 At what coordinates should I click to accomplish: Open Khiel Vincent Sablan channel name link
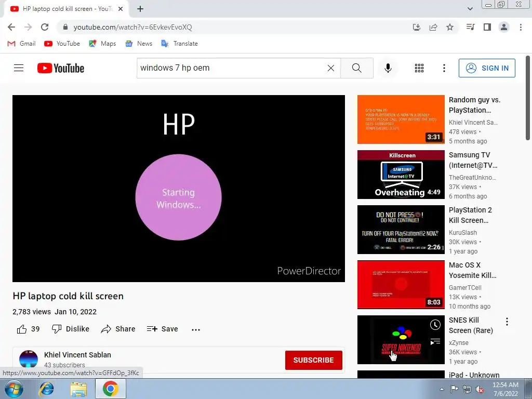[x=78, y=355]
